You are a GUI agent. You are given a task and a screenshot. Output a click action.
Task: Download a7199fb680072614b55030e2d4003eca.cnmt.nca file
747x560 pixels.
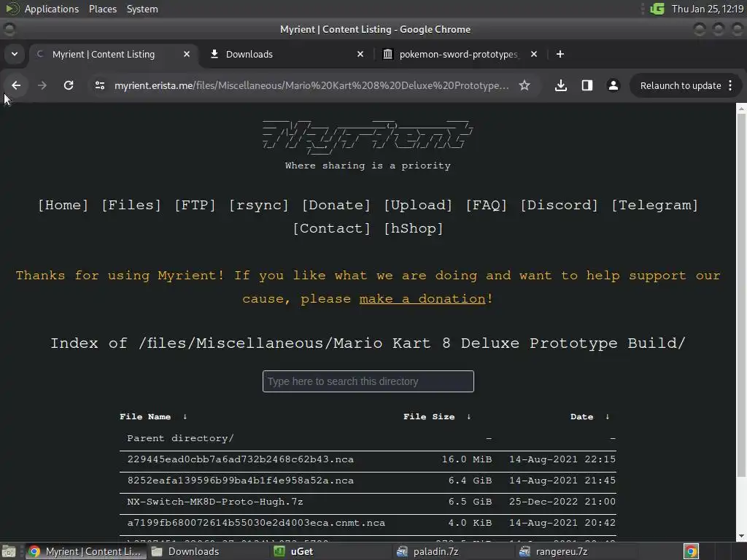(256, 523)
